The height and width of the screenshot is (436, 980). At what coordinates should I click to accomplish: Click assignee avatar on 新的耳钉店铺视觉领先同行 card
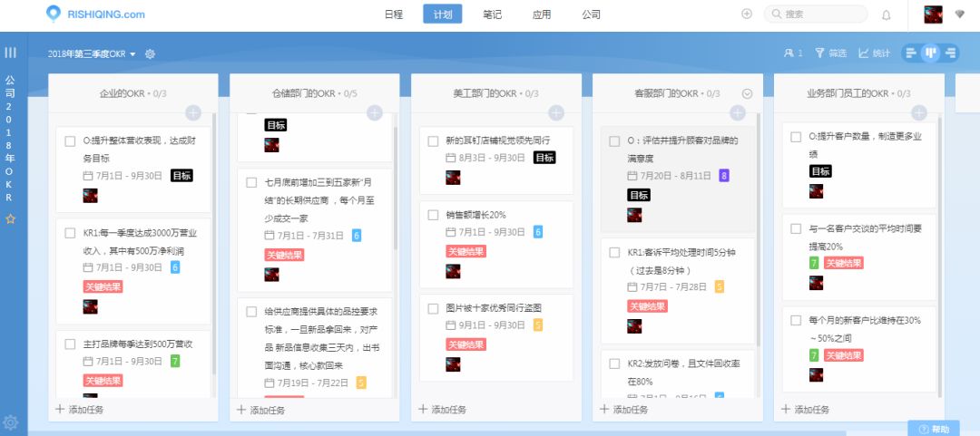(x=453, y=178)
